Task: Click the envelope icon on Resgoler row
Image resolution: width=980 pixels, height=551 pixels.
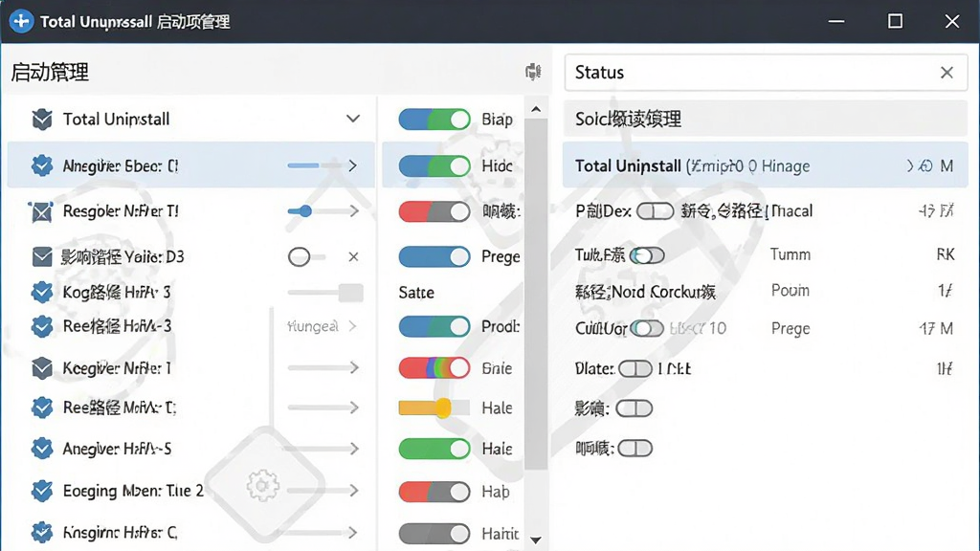Action: [41, 211]
